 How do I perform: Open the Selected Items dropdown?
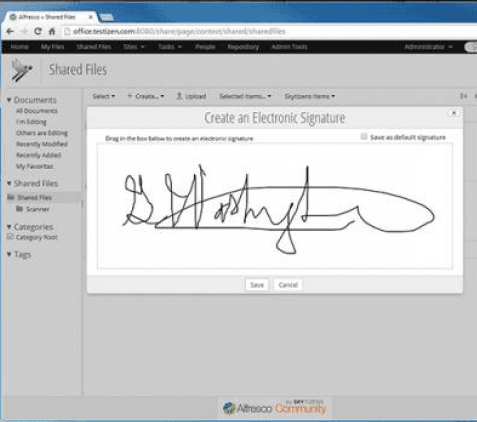point(245,96)
